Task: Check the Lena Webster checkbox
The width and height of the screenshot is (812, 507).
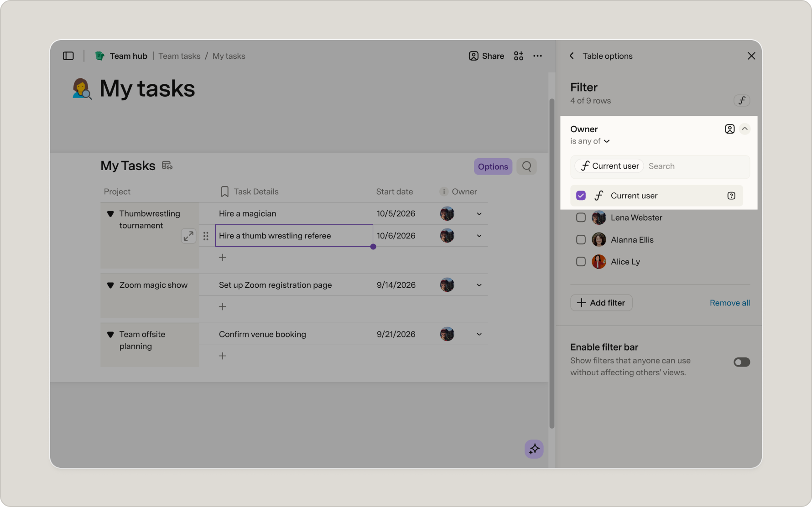Action: 581,217
